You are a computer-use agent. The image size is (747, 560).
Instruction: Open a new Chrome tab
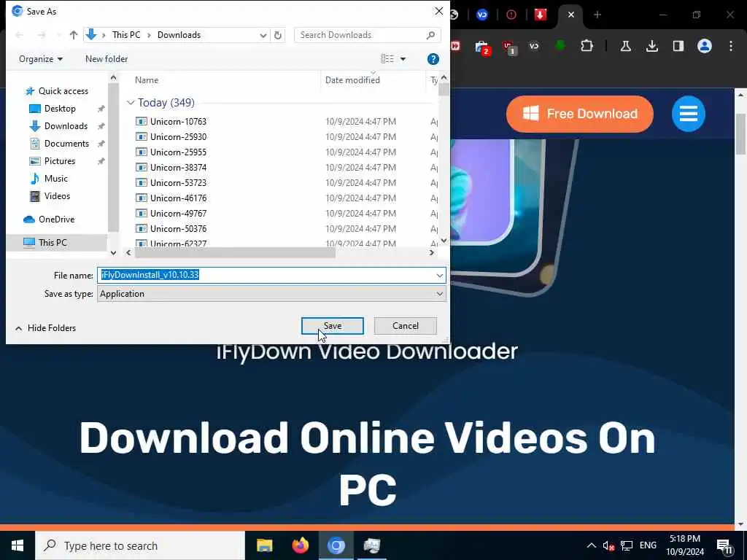(597, 15)
